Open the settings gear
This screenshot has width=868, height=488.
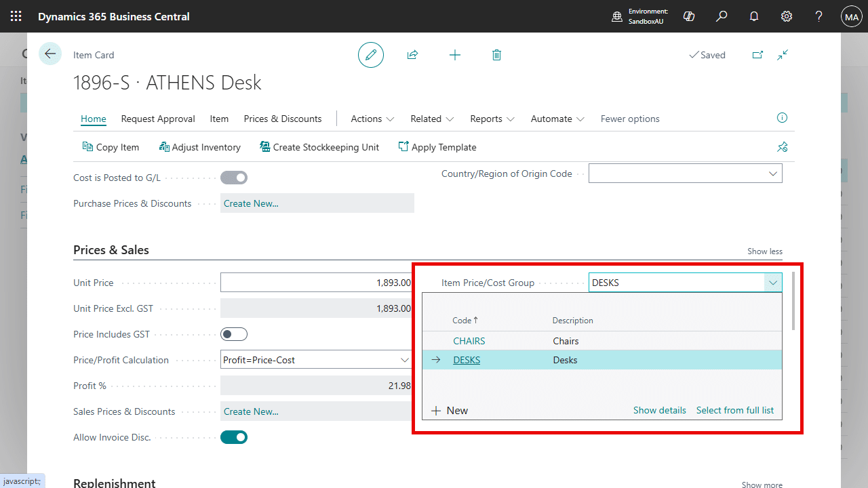tap(787, 16)
